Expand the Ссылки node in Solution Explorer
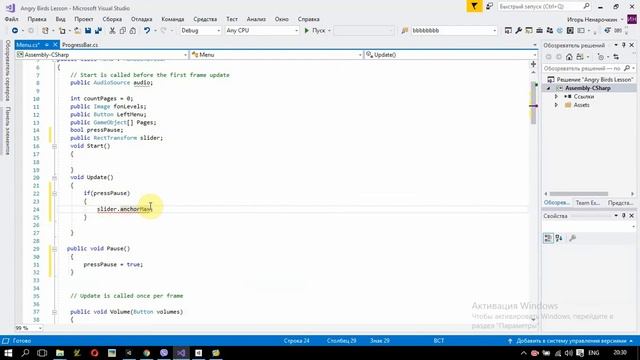This screenshot has height=360, width=640. point(556,97)
